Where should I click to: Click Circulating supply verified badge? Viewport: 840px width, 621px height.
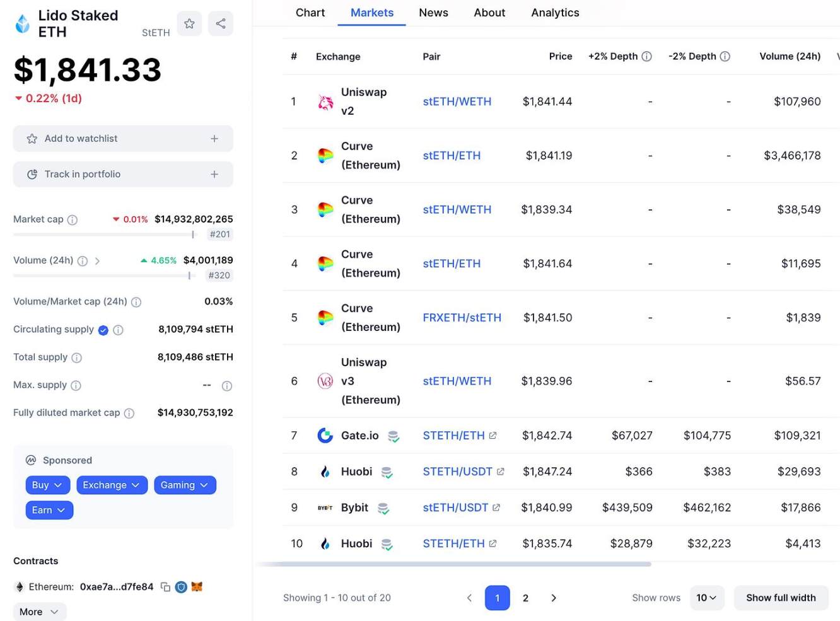103,330
